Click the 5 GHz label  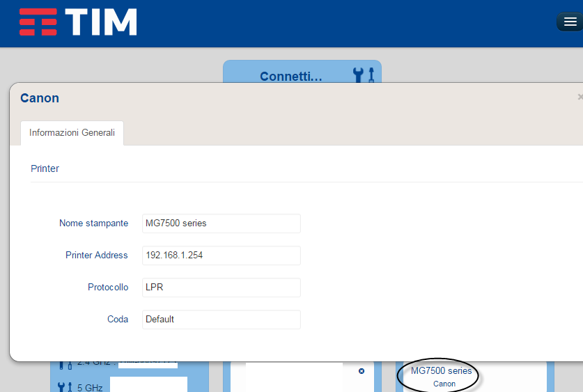click(90, 388)
